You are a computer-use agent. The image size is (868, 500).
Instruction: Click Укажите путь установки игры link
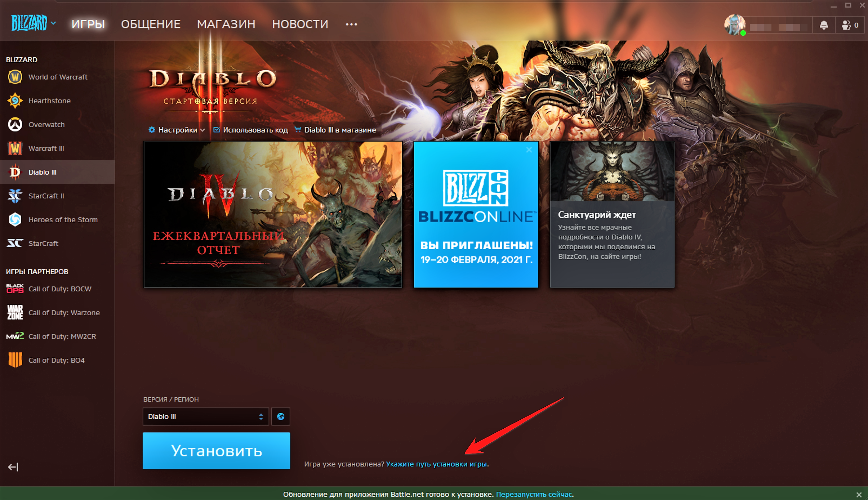point(436,464)
